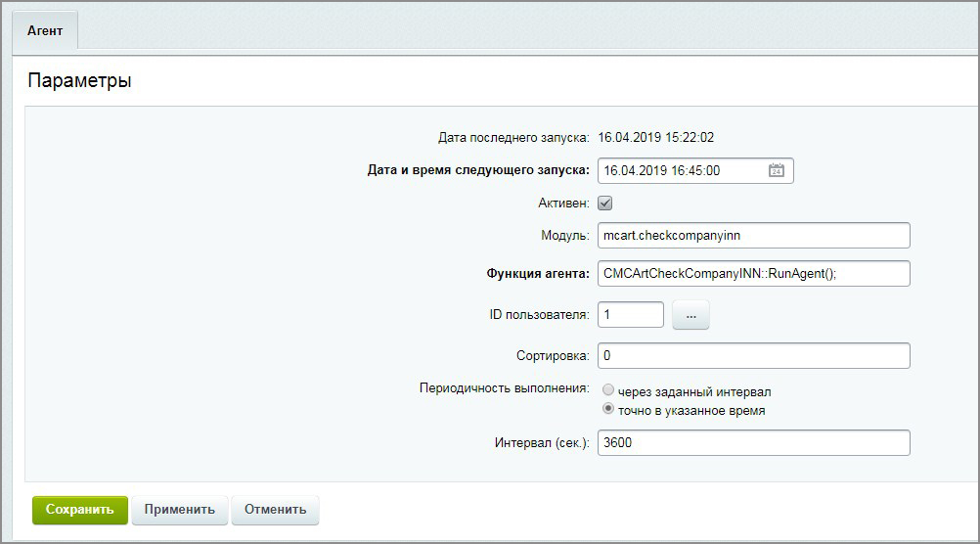Click the 'Сортировка' field containing 0
The height and width of the screenshot is (544, 980).
click(753, 355)
